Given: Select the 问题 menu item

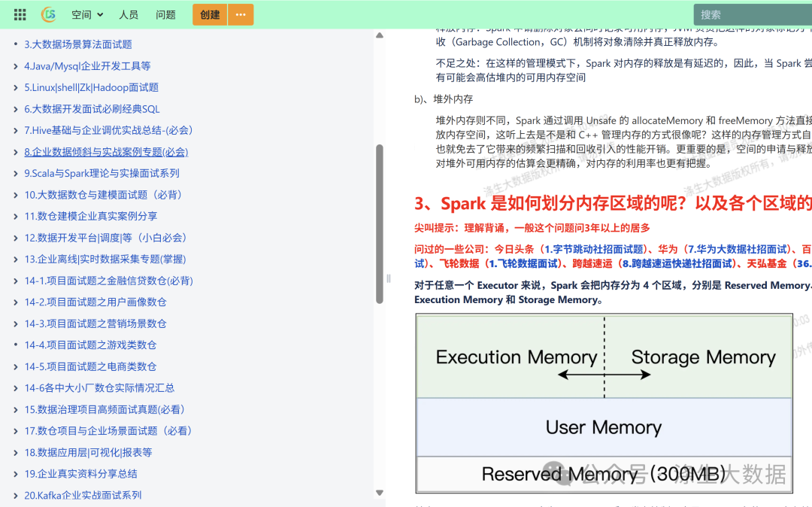Looking at the screenshot, I should [x=165, y=14].
